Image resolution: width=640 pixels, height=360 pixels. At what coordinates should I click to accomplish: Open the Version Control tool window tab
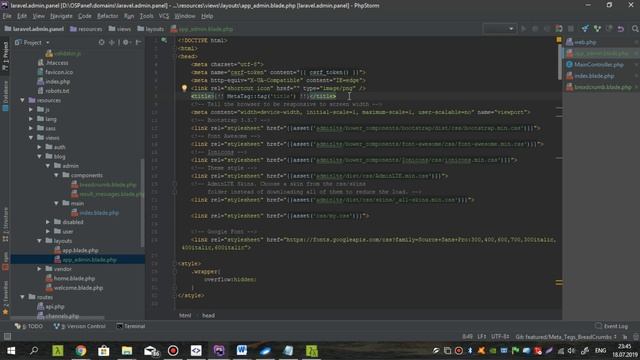(80, 326)
